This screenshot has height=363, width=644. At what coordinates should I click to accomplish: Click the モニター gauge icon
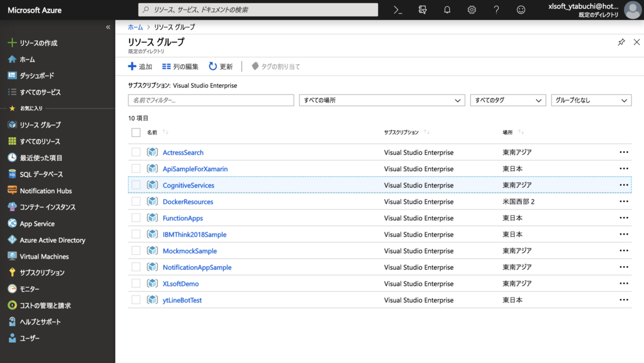tap(12, 289)
